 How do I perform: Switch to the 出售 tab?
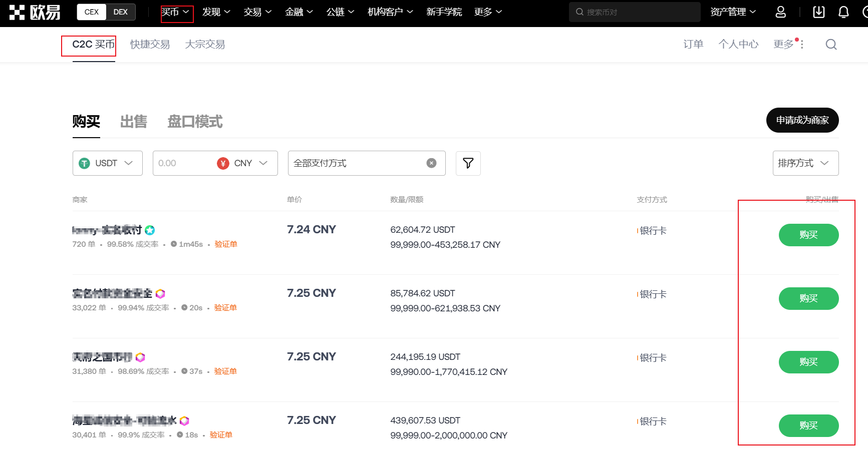coord(133,122)
